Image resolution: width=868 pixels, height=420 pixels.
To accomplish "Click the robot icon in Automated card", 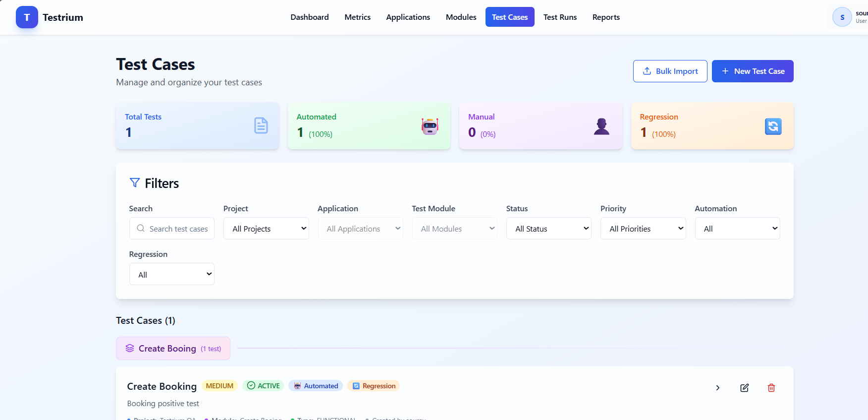I will (x=430, y=126).
